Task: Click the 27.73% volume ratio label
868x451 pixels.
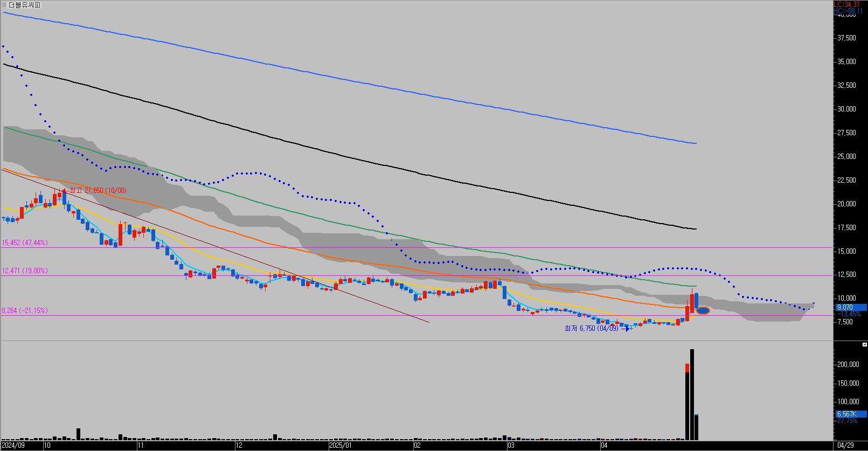Action: click(847, 421)
